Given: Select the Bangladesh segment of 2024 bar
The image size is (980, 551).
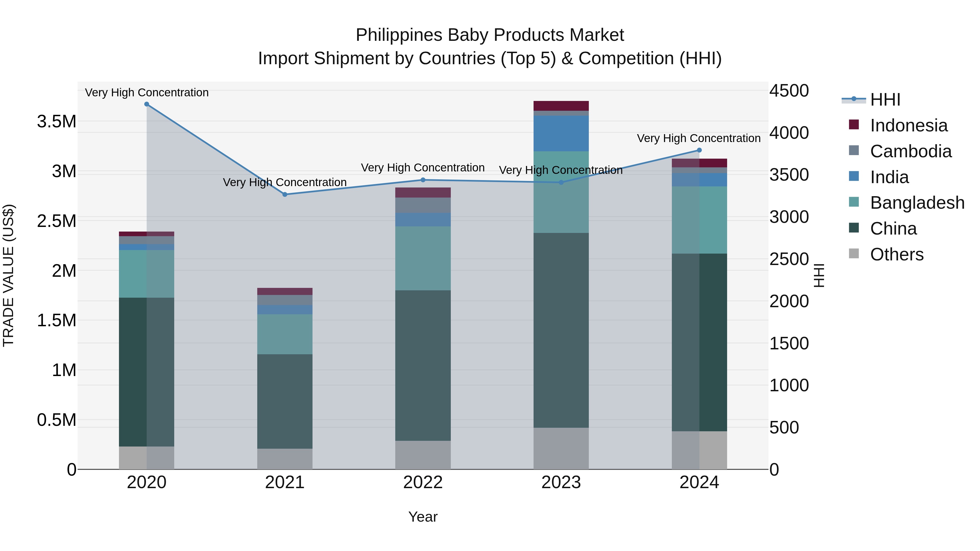Looking at the screenshot, I should (x=699, y=220).
